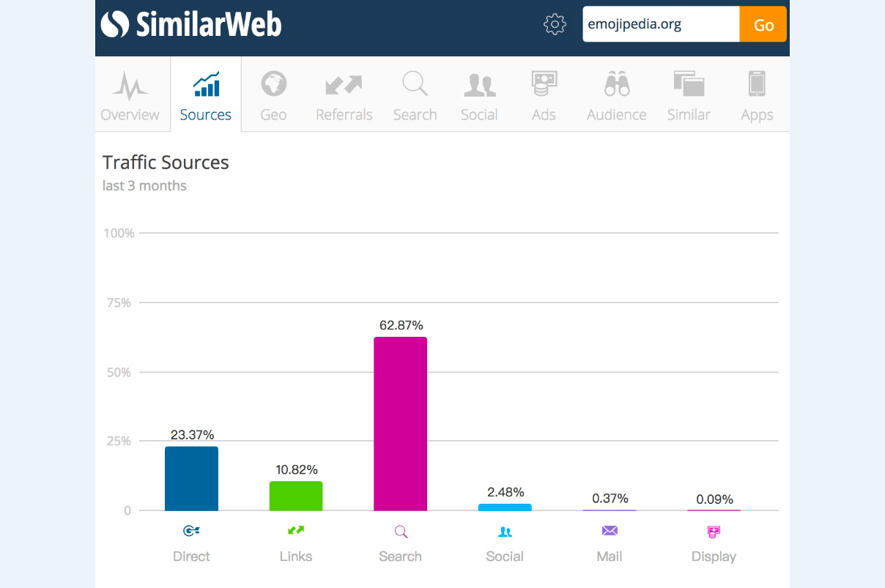
Task: Click the SimilarWeb logo
Action: (x=191, y=24)
